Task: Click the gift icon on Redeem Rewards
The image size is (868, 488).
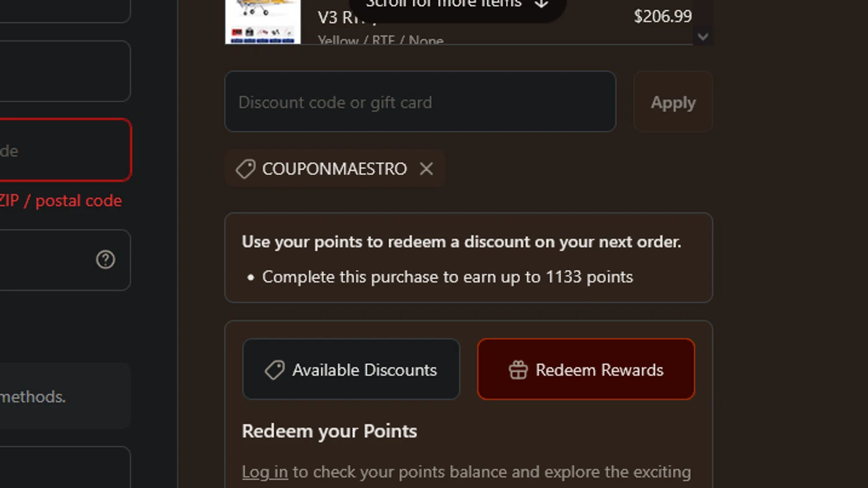Action: point(518,370)
